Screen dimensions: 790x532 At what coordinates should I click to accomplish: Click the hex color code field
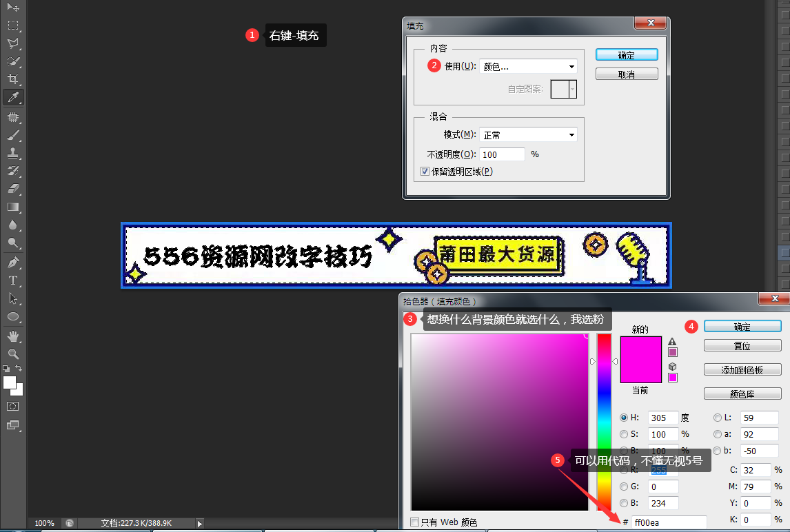click(x=669, y=522)
